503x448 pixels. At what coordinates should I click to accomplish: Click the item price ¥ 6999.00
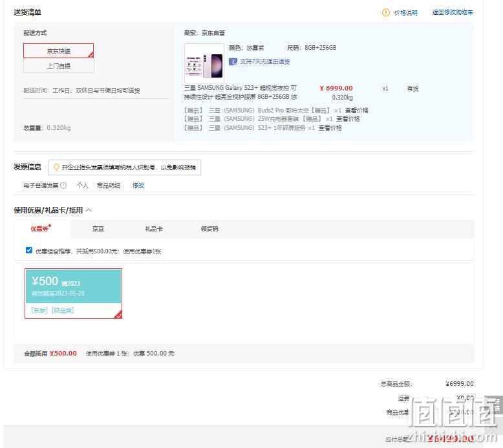pyautogui.click(x=336, y=88)
